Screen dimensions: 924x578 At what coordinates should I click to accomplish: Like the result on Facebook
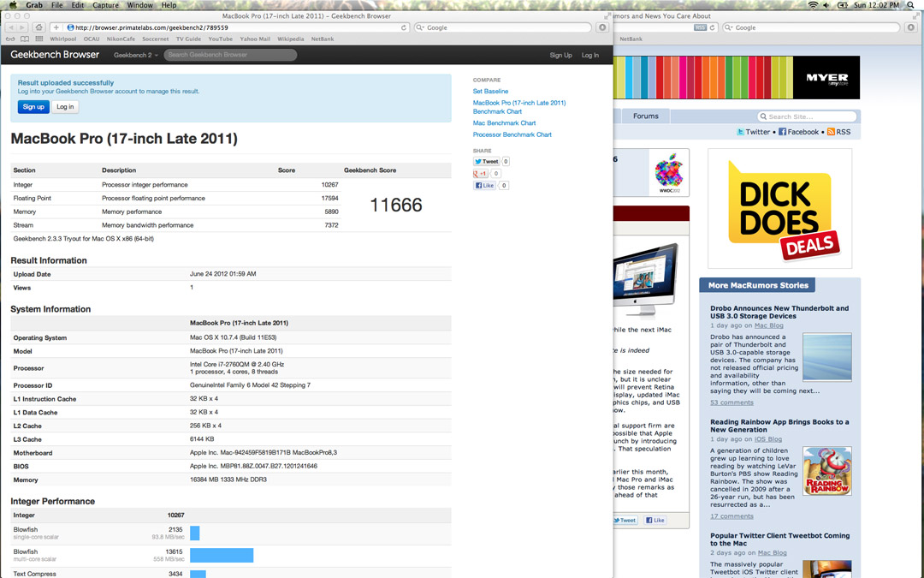(484, 185)
